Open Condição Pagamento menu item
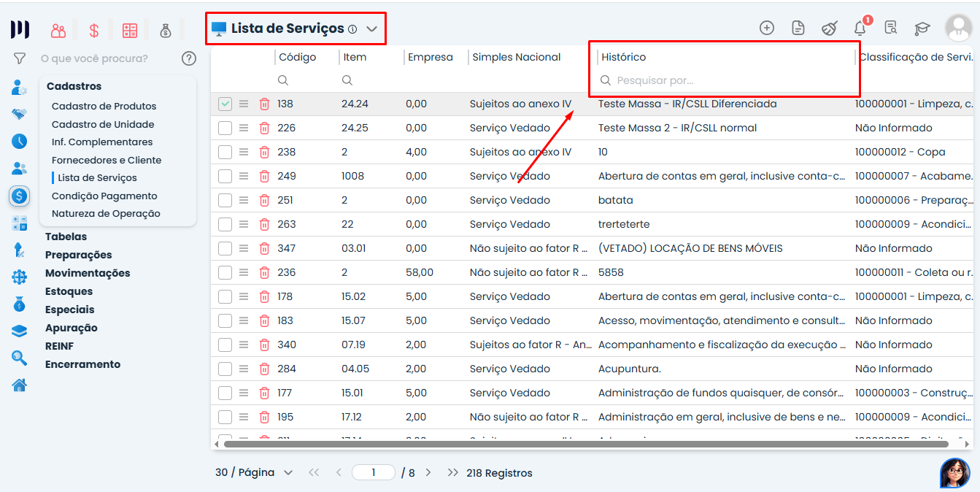The width and height of the screenshot is (980, 492). (104, 196)
